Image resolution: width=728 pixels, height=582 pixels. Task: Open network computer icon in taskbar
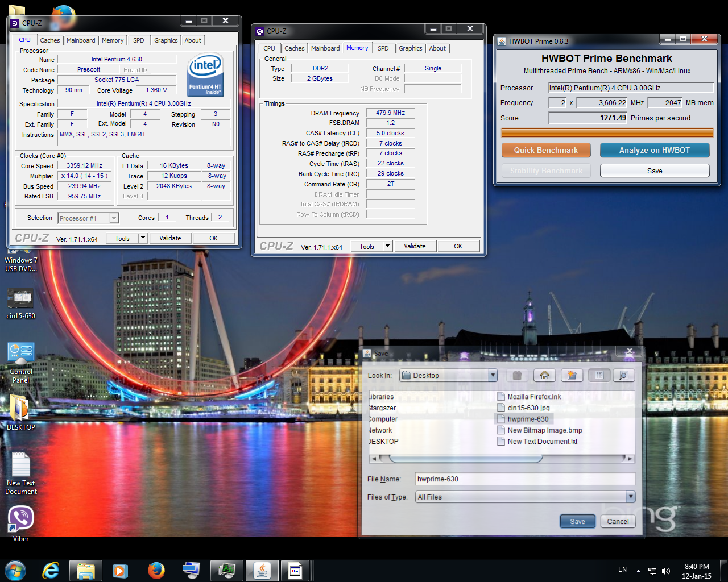coord(191,570)
